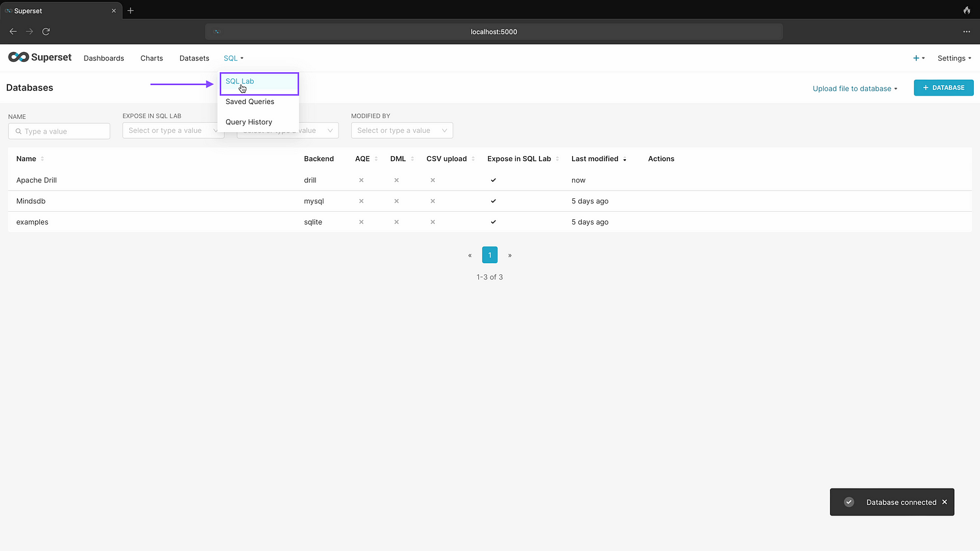Viewport: 980px width, 551px height.
Task: Choose Saved Queries menu item
Action: [250, 102]
